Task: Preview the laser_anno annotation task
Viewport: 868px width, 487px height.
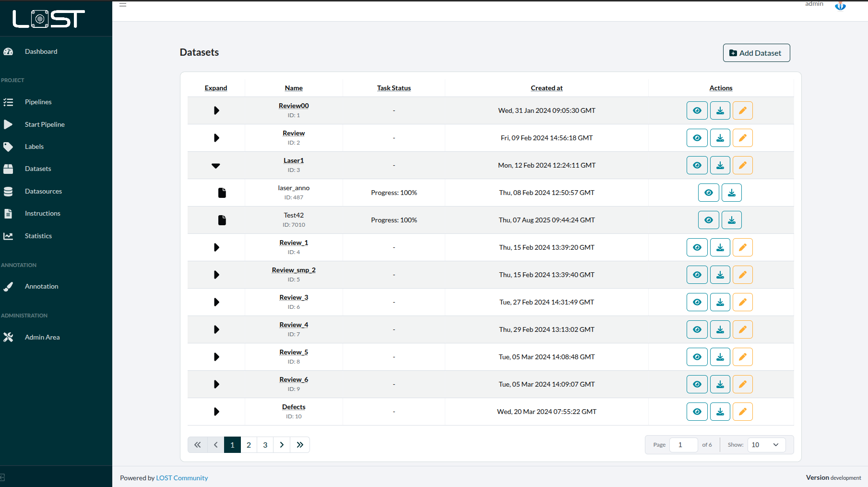Action: (x=708, y=193)
